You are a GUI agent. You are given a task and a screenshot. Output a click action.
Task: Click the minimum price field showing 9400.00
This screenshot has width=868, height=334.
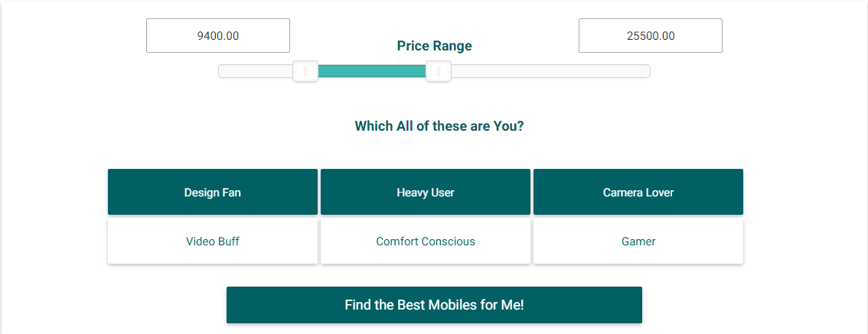(218, 36)
